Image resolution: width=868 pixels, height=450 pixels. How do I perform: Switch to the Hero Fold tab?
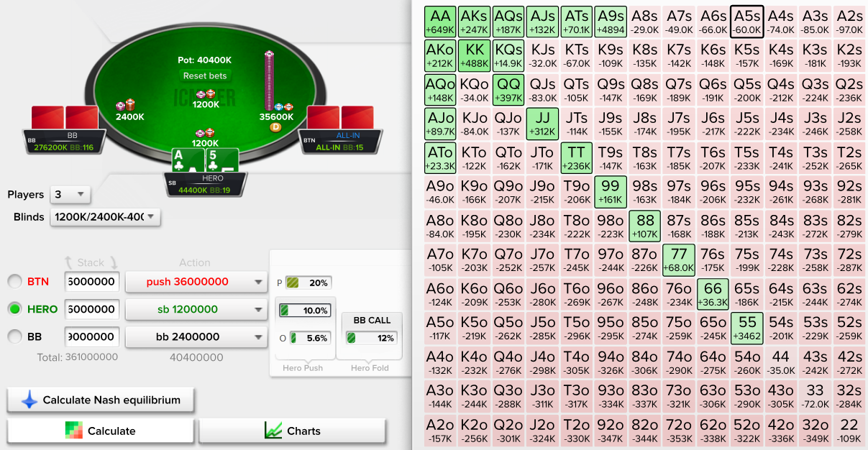[370, 367]
